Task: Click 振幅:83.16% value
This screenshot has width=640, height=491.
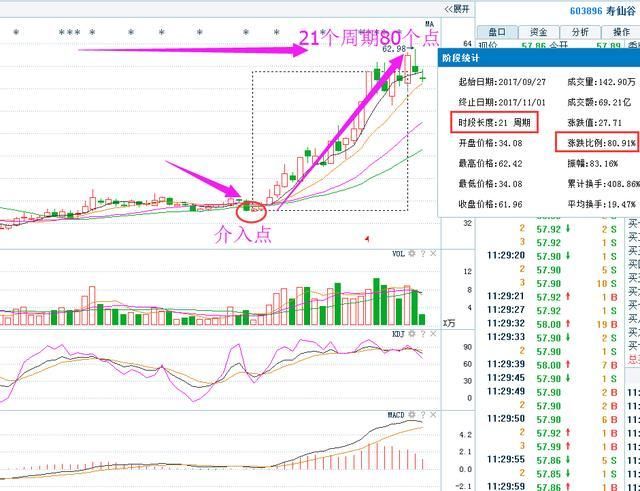Action: tap(592, 164)
